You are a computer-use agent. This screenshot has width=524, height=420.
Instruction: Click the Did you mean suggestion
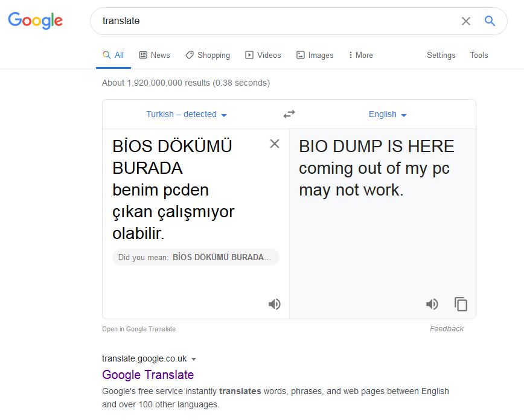(x=222, y=257)
